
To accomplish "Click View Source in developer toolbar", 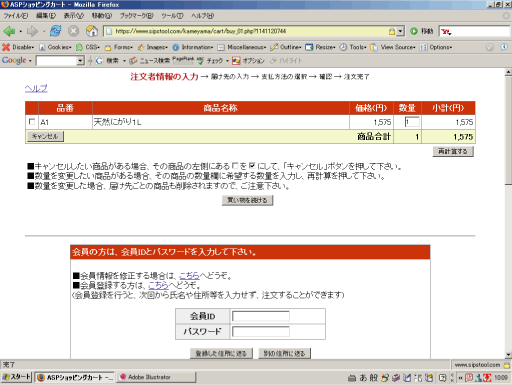I will pyautogui.click(x=393, y=47).
